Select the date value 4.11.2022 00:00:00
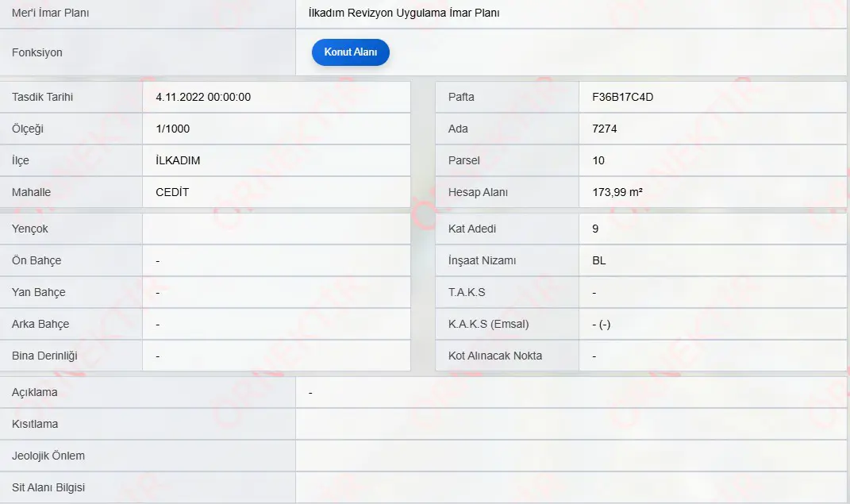The image size is (850, 504). coord(203,97)
